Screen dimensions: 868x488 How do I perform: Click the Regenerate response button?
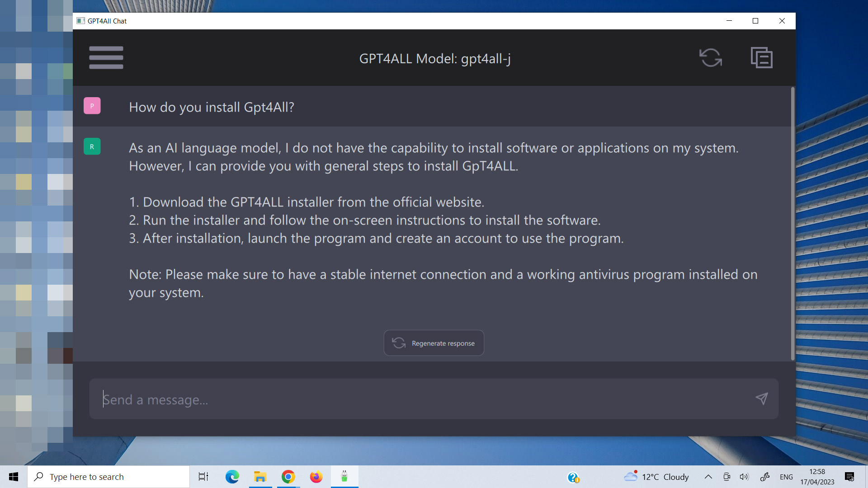pos(434,343)
